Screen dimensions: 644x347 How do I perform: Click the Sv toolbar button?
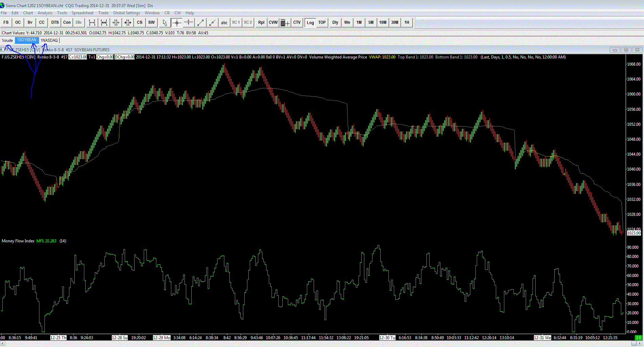click(x=30, y=22)
